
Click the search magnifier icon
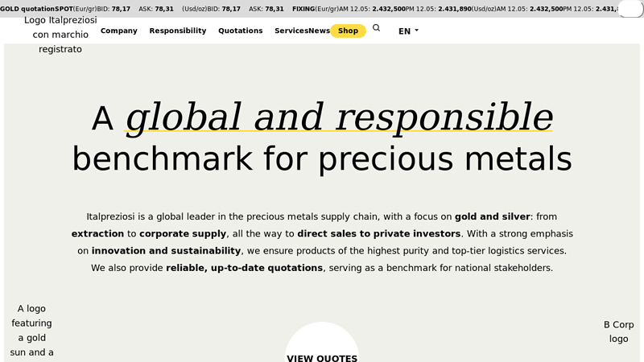click(376, 28)
